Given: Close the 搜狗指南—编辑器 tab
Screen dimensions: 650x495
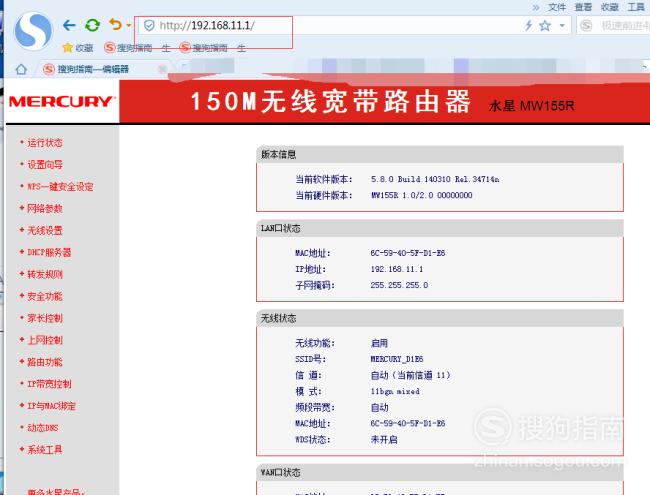Looking at the screenshot, I should click(162, 69).
